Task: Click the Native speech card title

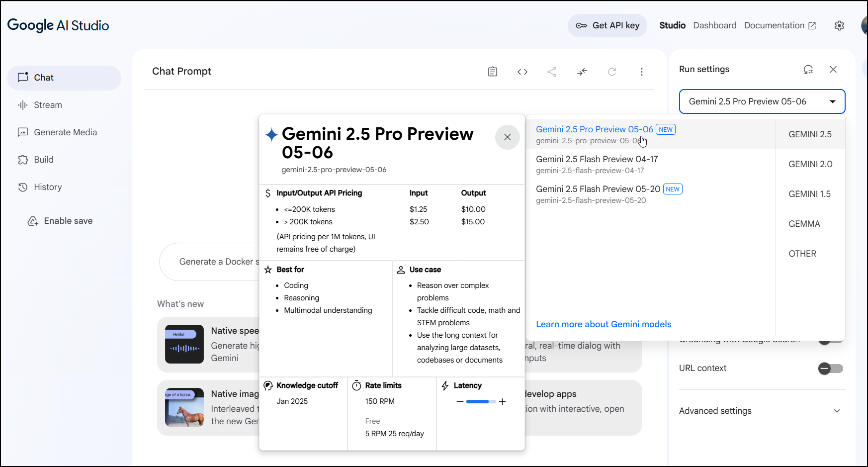Action: (235, 331)
